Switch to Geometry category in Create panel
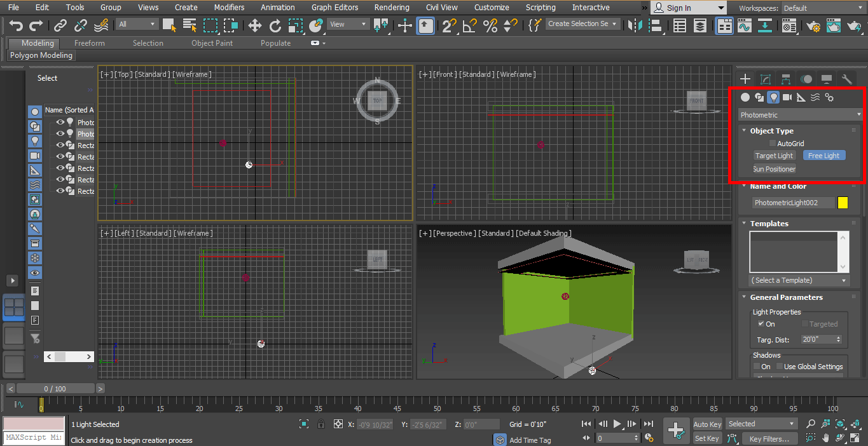Viewport: 868px width, 446px height. tap(745, 97)
